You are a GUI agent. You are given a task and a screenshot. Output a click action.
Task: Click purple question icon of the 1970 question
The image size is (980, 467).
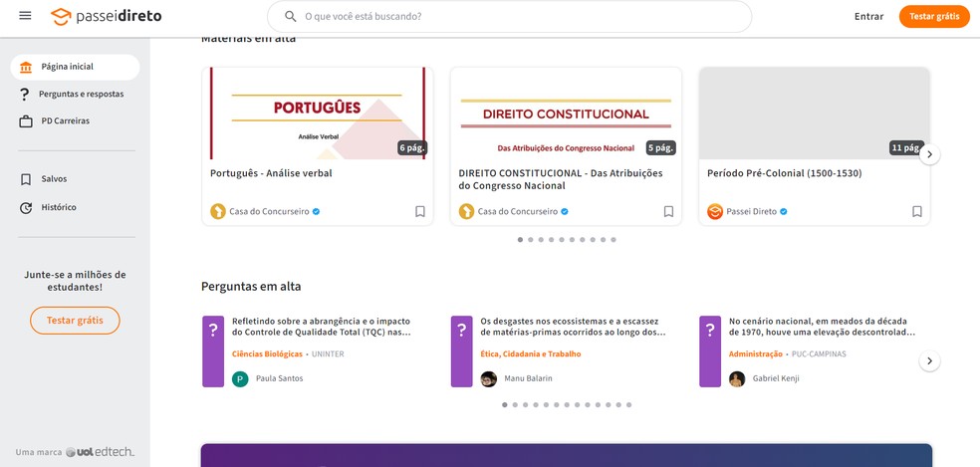(x=710, y=351)
